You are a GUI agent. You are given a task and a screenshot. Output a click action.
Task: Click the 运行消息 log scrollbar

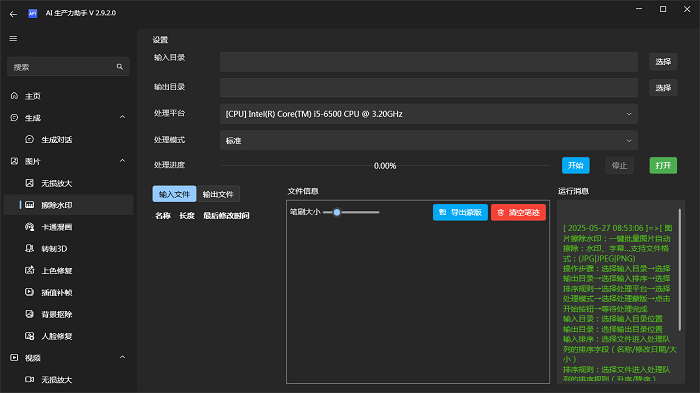click(679, 270)
